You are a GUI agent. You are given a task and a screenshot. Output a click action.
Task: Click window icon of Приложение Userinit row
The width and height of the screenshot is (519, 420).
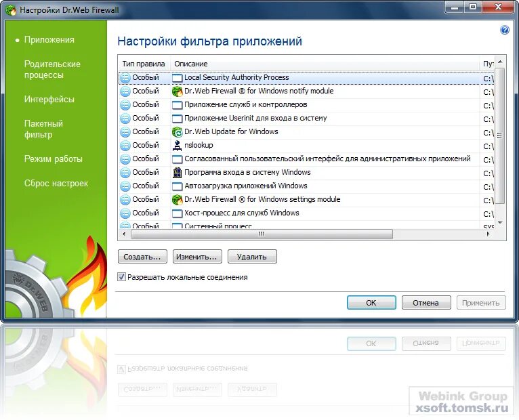(178, 119)
